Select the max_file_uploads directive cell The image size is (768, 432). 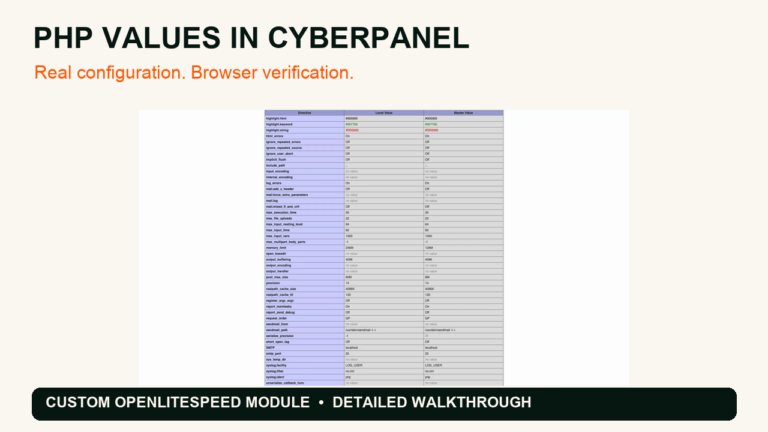point(305,218)
